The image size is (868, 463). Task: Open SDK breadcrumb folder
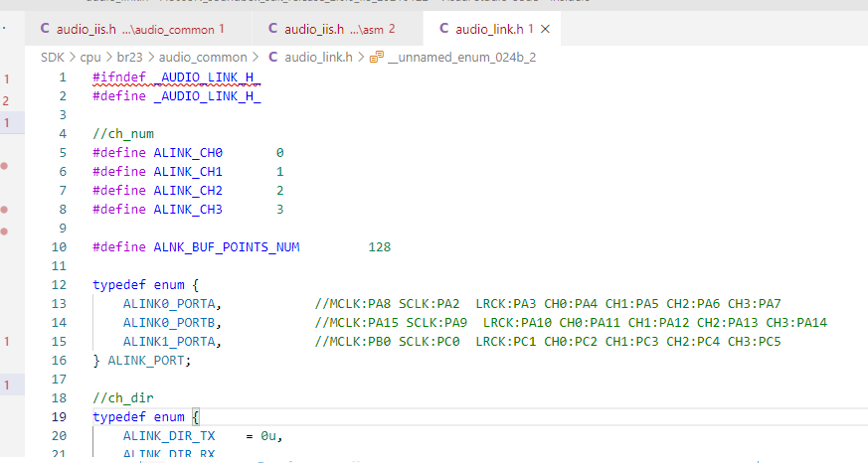[53, 57]
